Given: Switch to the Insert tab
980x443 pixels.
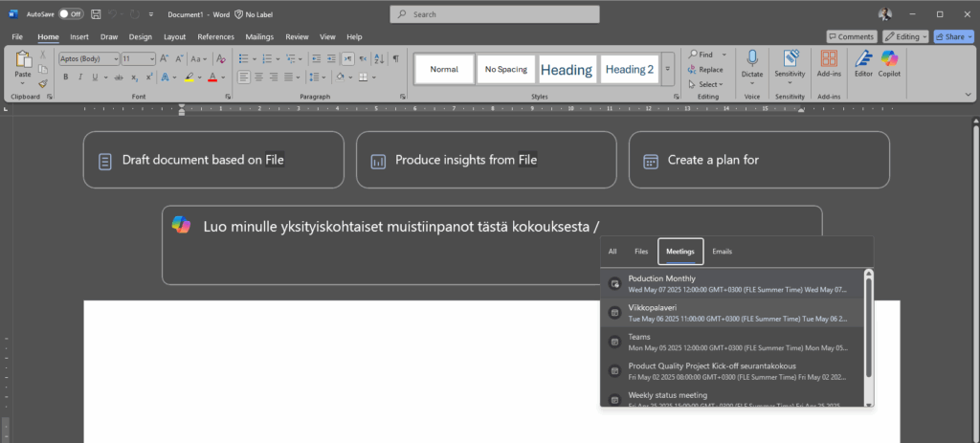Looking at the screenshot, I should 79,37.
